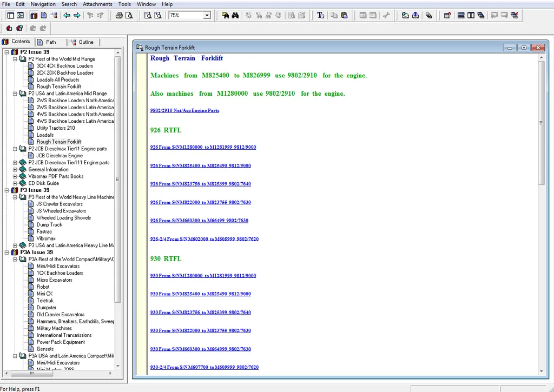Click the blue document page toolbar icon
554x392 pixels.
pos(44,15)
